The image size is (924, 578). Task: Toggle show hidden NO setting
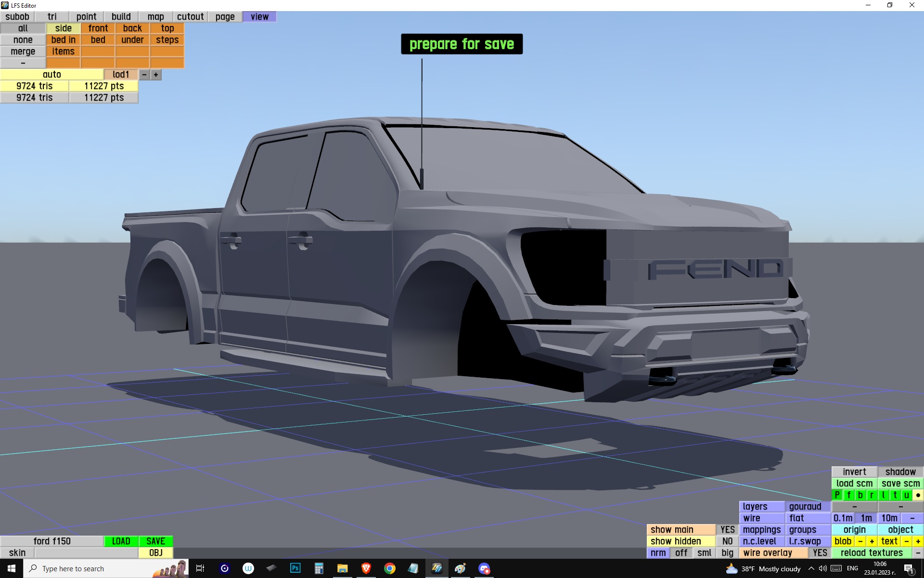pos(727,541)
